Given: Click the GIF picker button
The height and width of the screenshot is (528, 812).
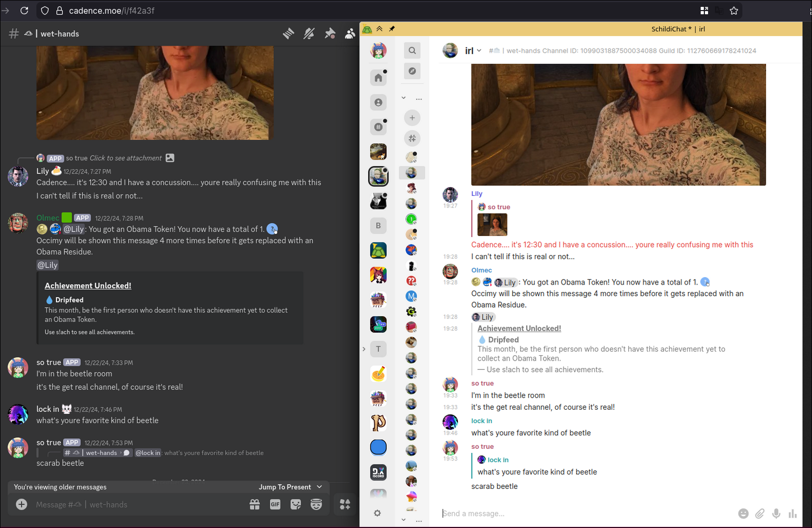Looking at the screenshot, I should [x=275, y=504].
